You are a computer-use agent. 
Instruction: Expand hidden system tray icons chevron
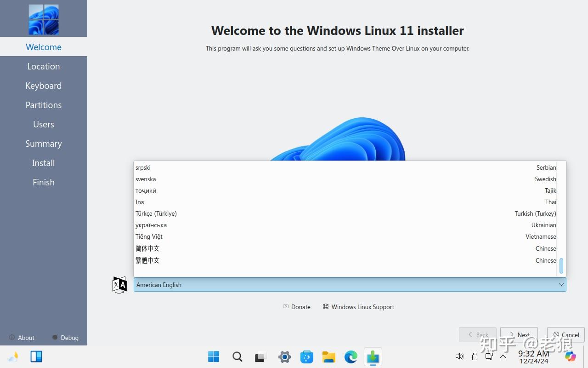503,356
